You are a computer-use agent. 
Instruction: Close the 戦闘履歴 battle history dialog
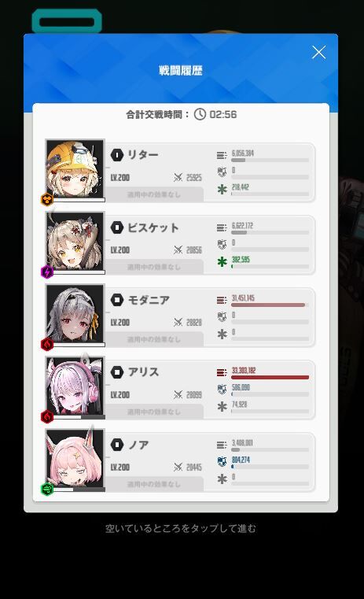point(318,52)
